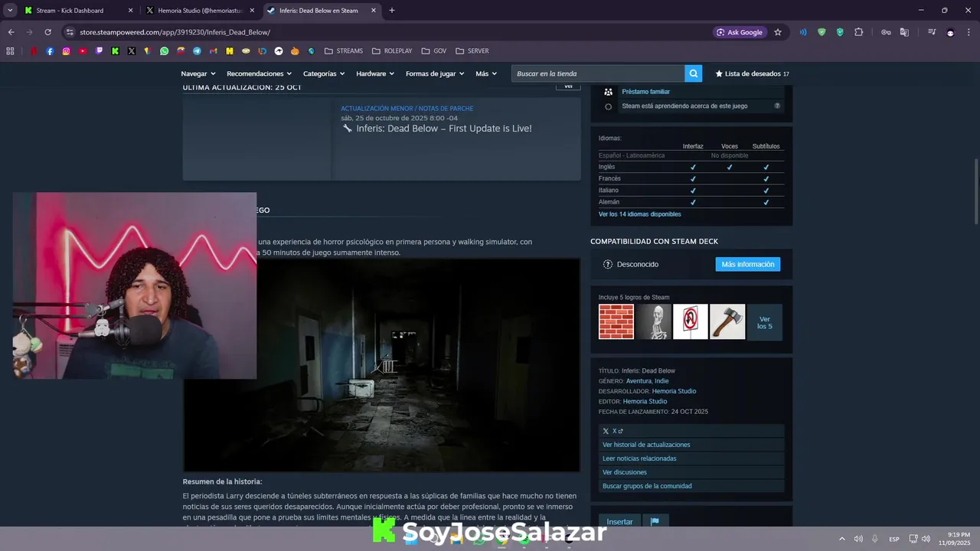Focus the Buscar en la tienda field

[598, 73]
